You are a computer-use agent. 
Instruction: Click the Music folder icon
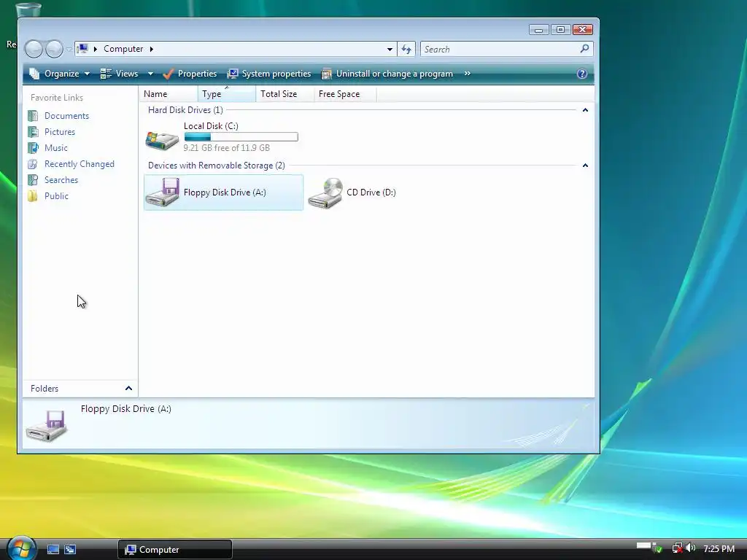coord(33,148)
